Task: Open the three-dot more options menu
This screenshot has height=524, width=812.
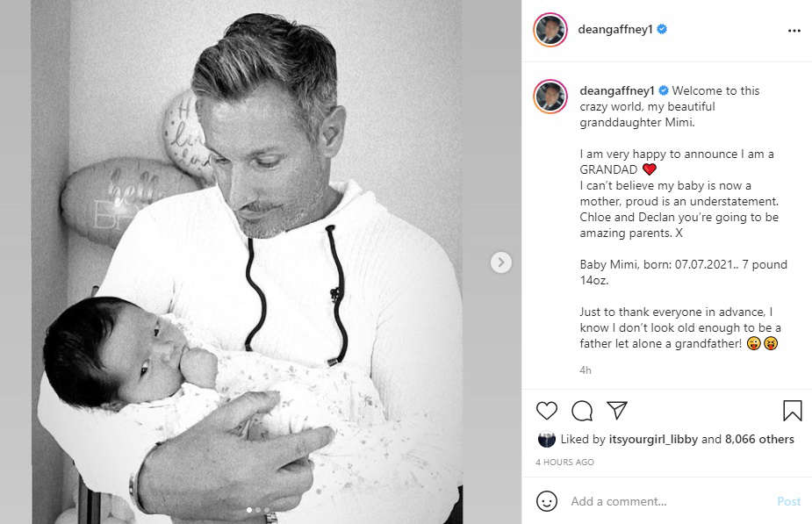Action: [x=794, y=31]
